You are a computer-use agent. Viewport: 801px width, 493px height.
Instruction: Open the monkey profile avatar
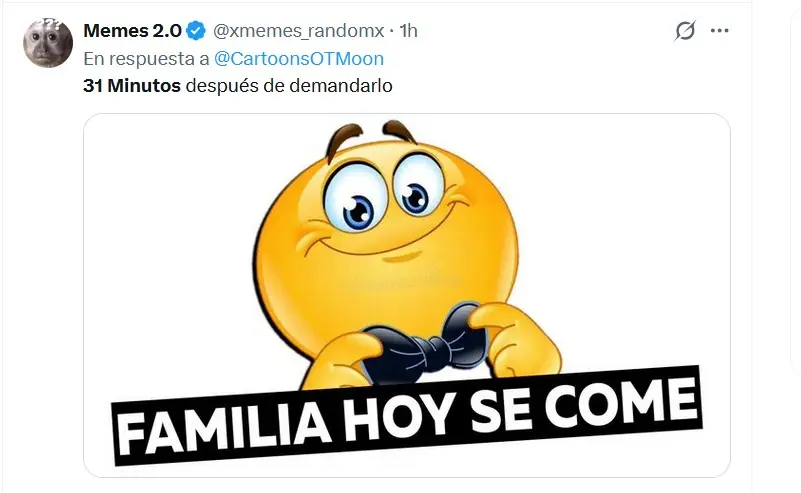(48, 42)
